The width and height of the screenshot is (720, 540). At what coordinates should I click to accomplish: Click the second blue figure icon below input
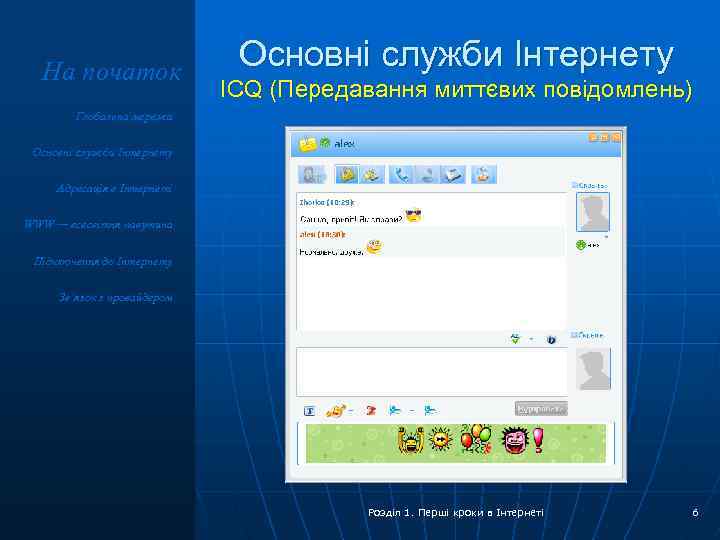pos(430,410)
